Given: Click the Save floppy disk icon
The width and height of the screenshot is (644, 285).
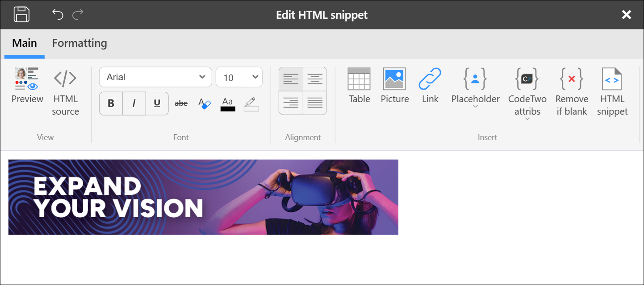Looking at the screenshot, I should [21, 14].
